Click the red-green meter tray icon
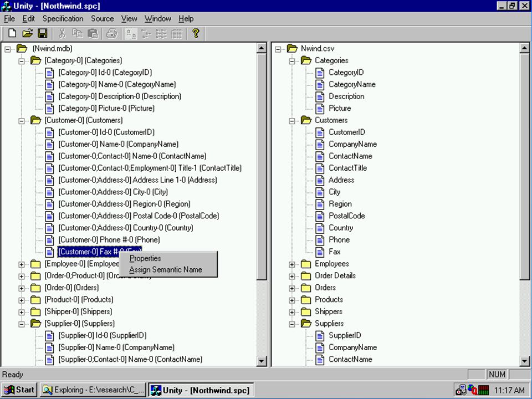Image resolution: width=532 pixels, height=399 pixels. click(484, 390)
